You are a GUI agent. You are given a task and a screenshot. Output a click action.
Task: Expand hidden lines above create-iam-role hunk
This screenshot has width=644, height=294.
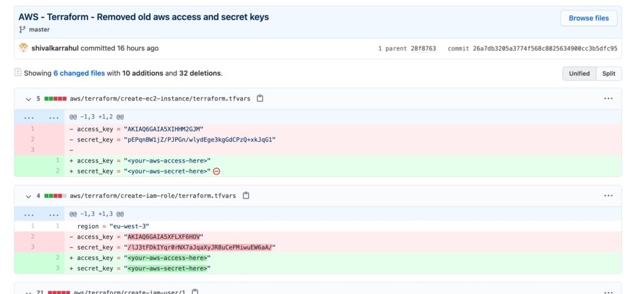[x=39, y=214]
